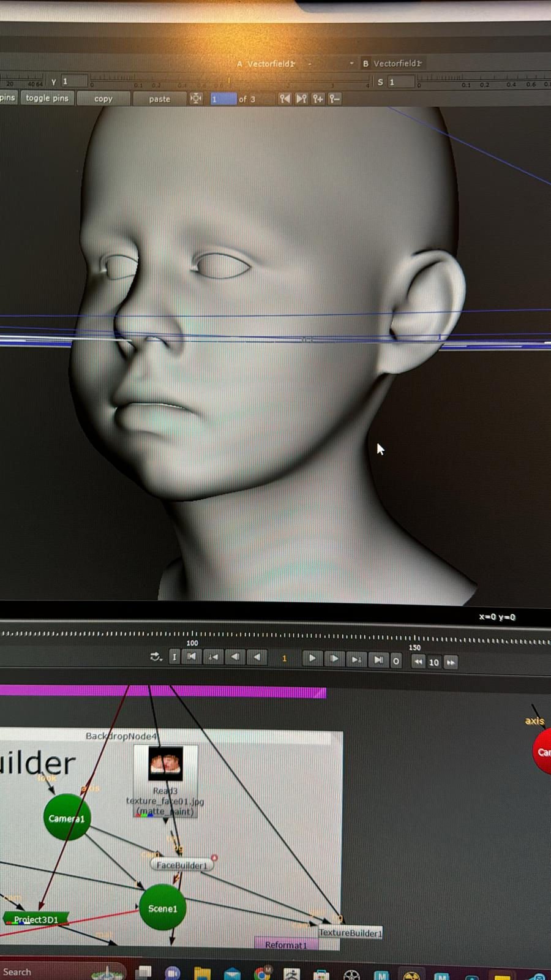Click the add keyframe pin icon
Viewport: 551px width, 980px height.
(318, 99)
